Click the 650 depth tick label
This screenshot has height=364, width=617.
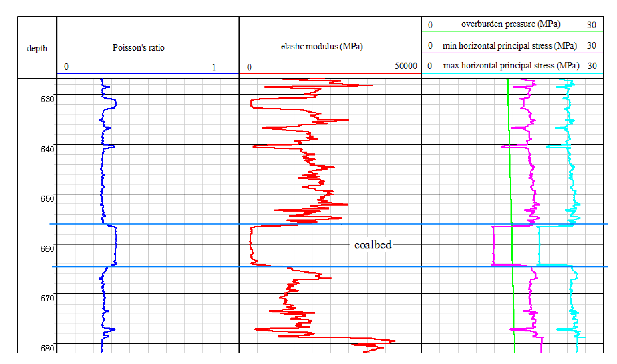click(47, 199)
